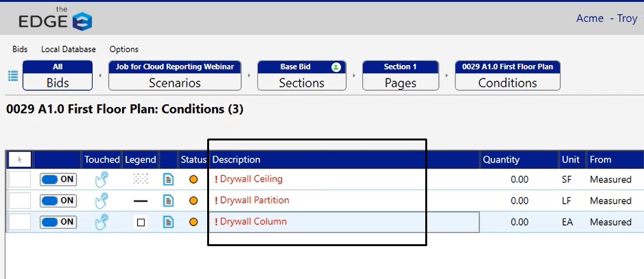Screen dimensions: 644x279
Task: Click the square legend symbol for Drywall Column
Action: (x=141, y=222)
